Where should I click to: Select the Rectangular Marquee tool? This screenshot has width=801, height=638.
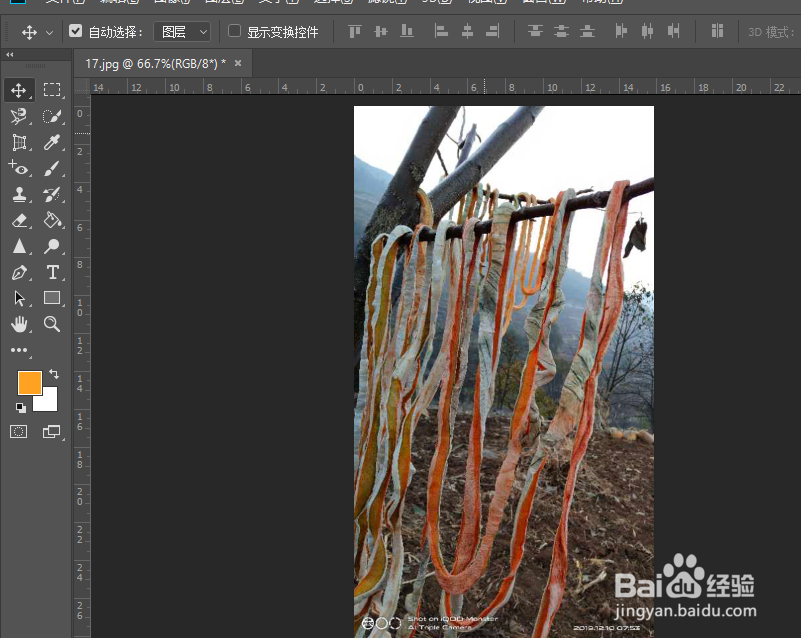point(52,90)
